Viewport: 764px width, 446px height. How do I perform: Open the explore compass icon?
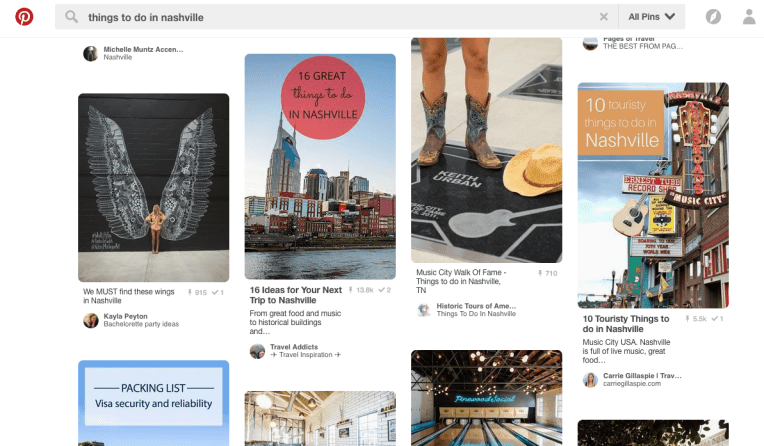(712, 17)
